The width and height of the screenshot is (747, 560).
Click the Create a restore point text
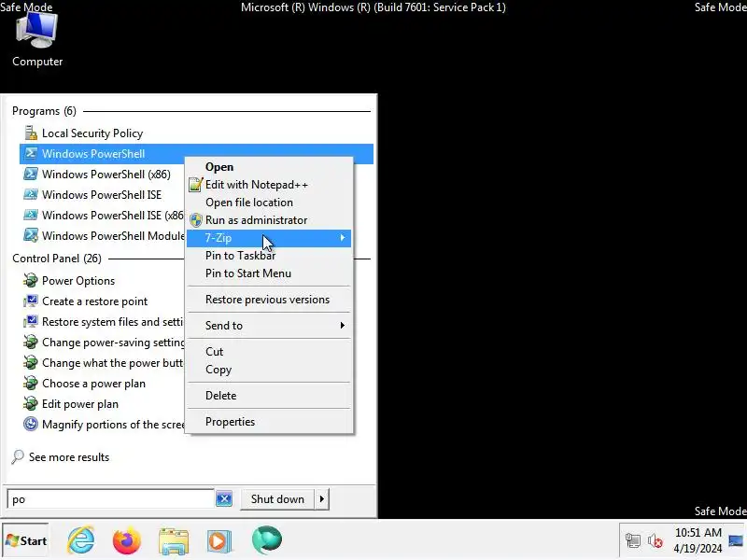click(x=95, y=301)
